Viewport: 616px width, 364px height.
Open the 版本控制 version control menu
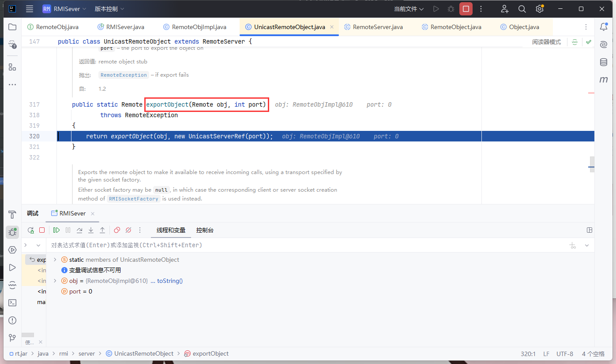pyautogui.click(x=109, y=9)
